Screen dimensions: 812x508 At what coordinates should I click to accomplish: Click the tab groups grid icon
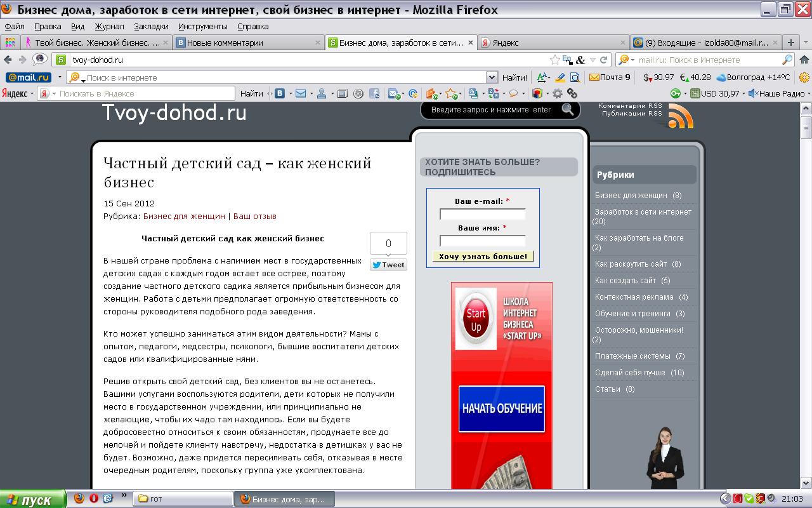10,43
